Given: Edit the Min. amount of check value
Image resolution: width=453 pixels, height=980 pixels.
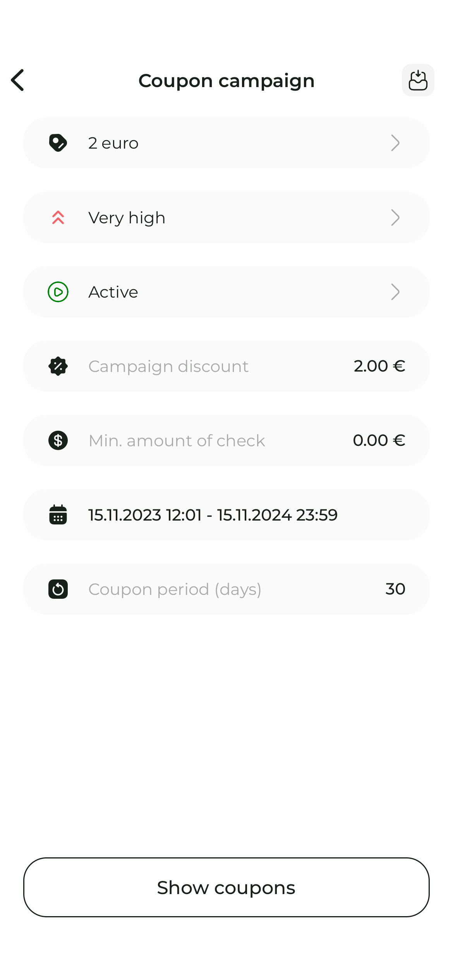Looking at the screenshot, I should [x=379, y=440].
